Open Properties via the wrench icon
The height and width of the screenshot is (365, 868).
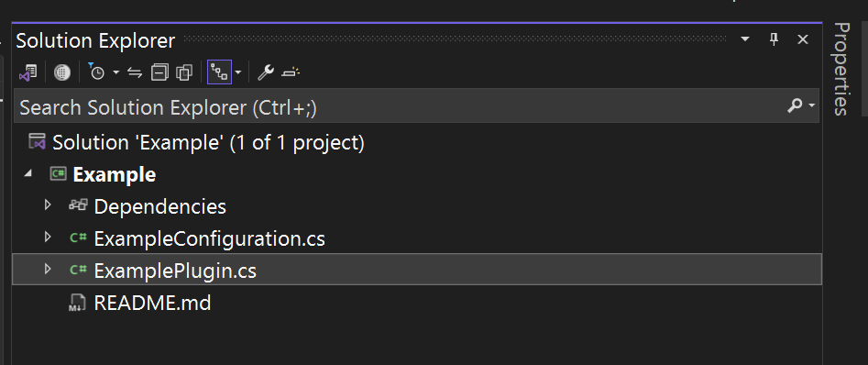tap(266, 72)
